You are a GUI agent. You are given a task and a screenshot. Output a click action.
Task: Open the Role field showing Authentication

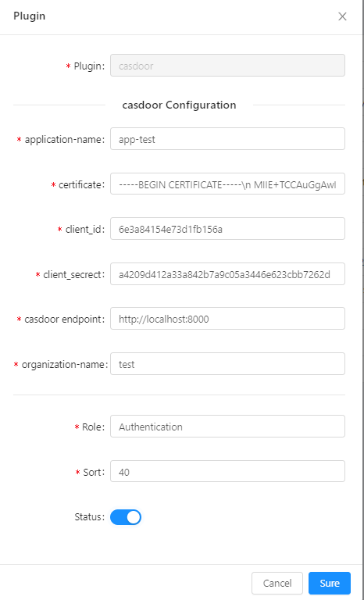pyautogui.click(x=227, y=427)
